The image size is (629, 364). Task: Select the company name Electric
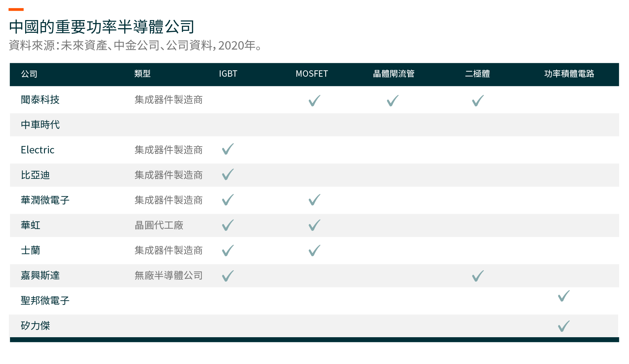pos(38,150)
